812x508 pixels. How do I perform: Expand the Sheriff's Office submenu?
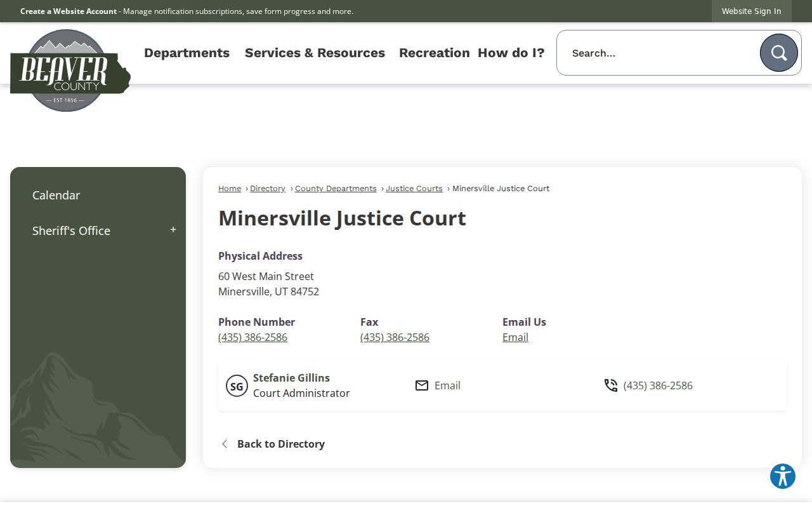tap(173, 230)
